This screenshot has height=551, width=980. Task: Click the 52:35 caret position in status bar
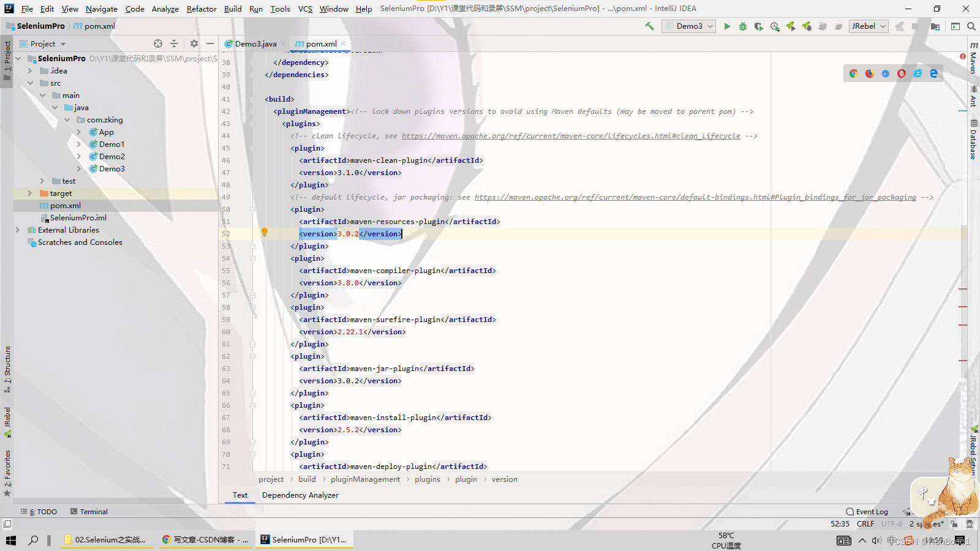click(x=840, y=524)
